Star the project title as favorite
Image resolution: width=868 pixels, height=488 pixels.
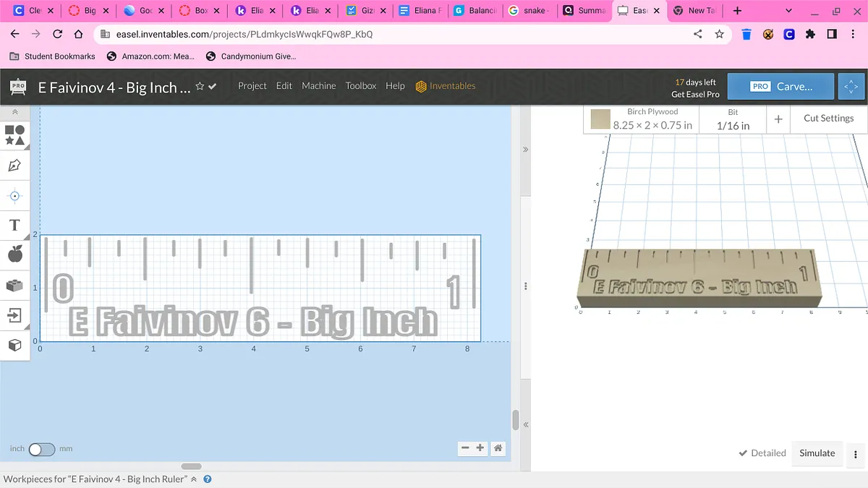[x=200, y=87]
